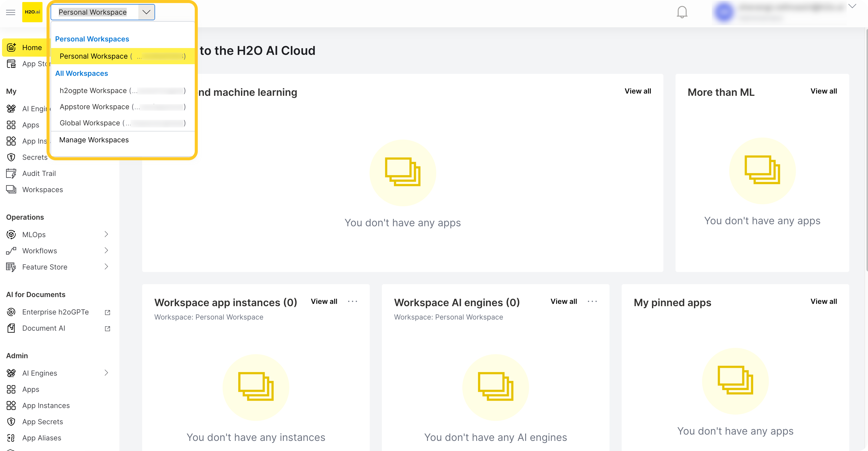View all Workspace app instances
868x451 pixels.
click(324, 301)
